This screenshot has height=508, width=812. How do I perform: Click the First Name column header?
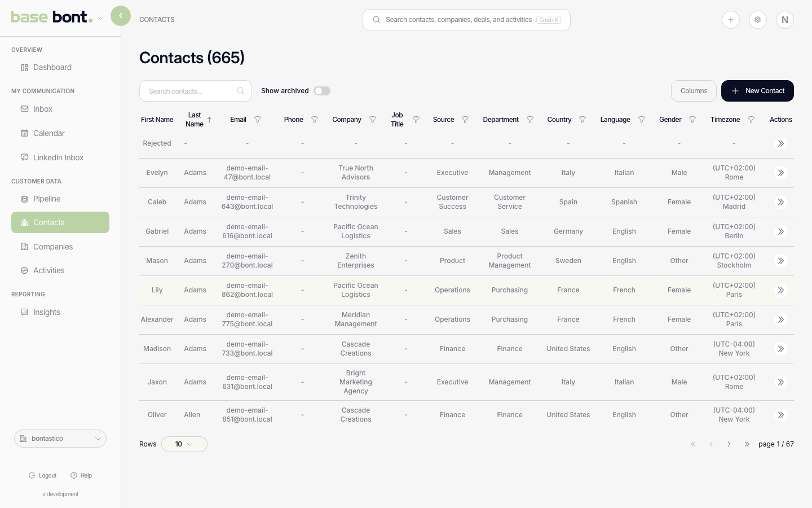[x=157, y=120]
